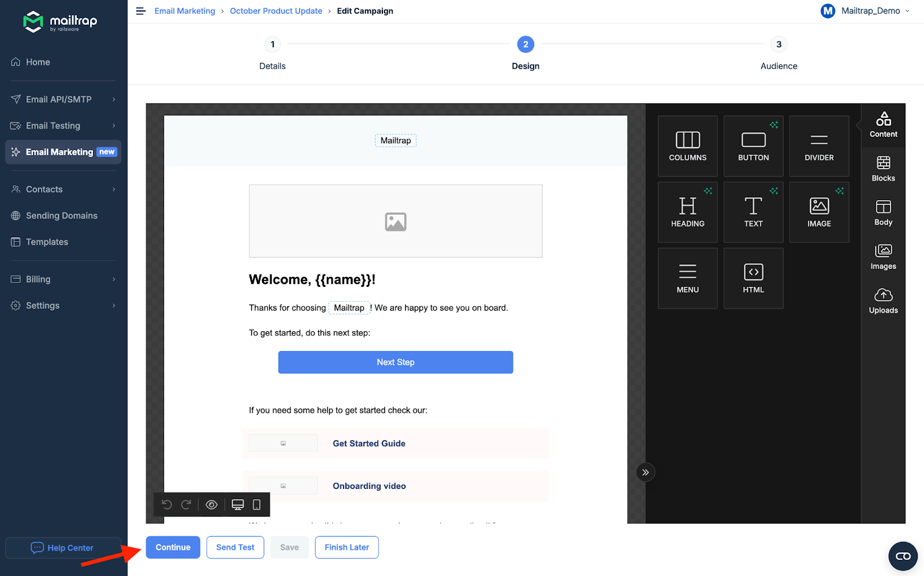Open Email API/SMTP section
Screen dimensions: 924x576
pos(59,99)
